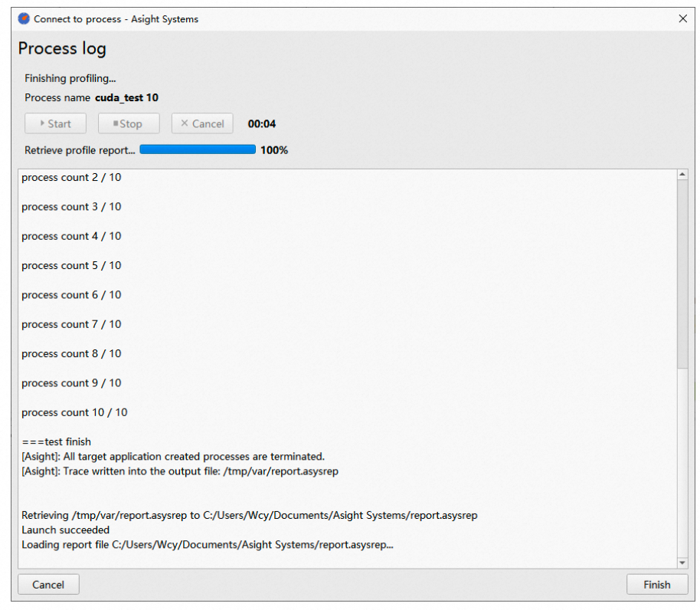Viewport: 700px width, 610px height.
Task: Click the Cancel button next to Stop
Action: pyautogui.click(x=202, y=123)
